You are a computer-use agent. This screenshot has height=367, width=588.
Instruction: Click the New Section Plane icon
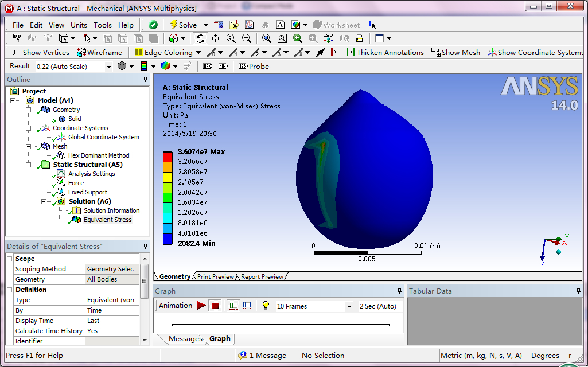pyautogui.click(x=219, y=25)
